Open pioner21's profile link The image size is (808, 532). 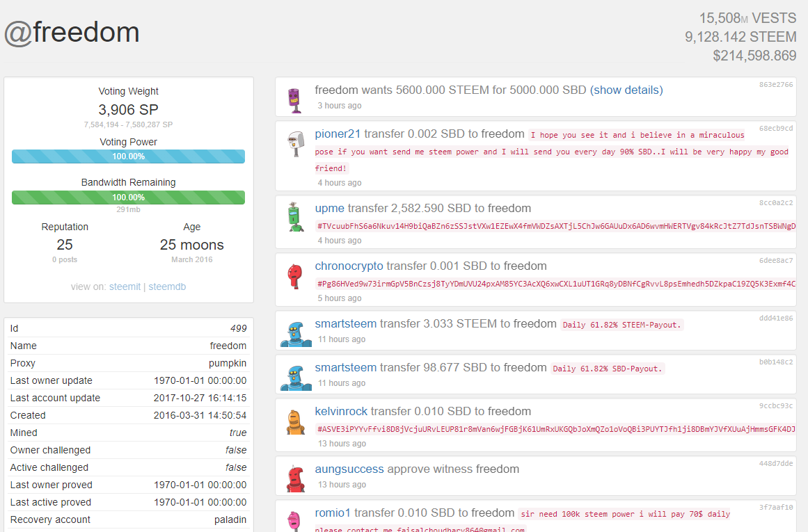tap(338, 134)
